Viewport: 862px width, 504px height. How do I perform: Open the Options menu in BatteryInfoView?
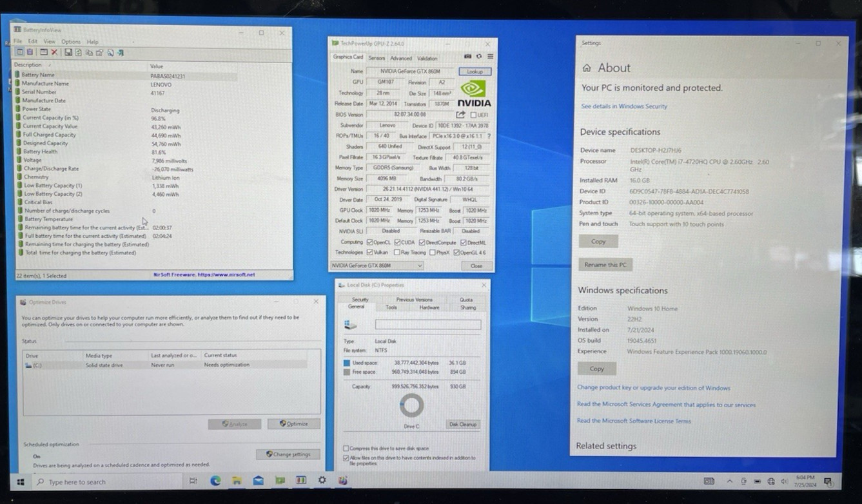[x=71, y=41]
